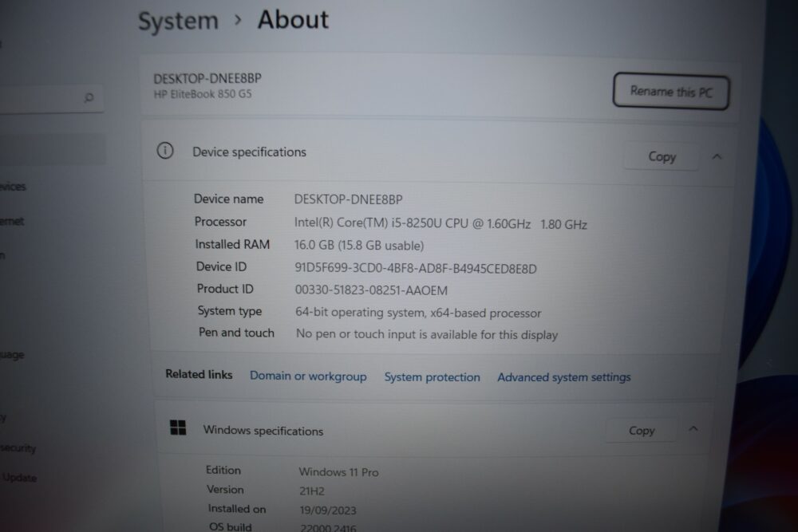Click the search magnifier icon in sidebar

89,97
